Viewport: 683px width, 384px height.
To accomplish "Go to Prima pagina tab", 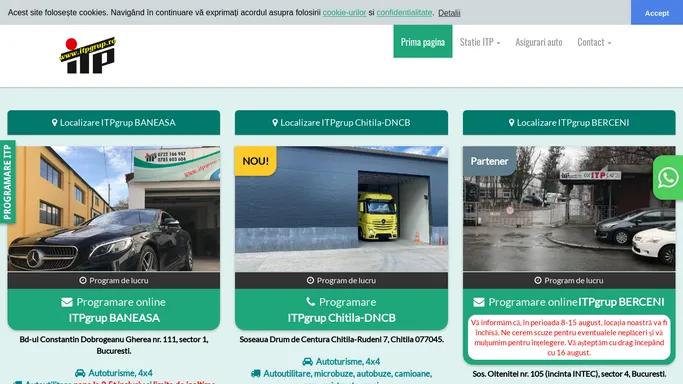I will 423,41.
